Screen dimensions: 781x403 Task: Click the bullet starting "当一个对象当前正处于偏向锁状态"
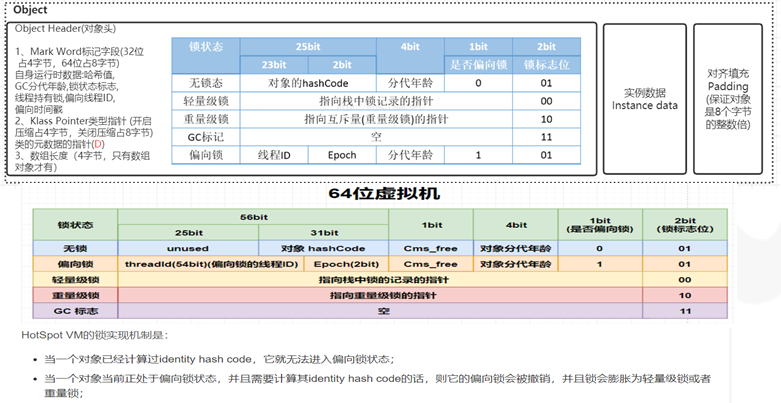[377, 385]
